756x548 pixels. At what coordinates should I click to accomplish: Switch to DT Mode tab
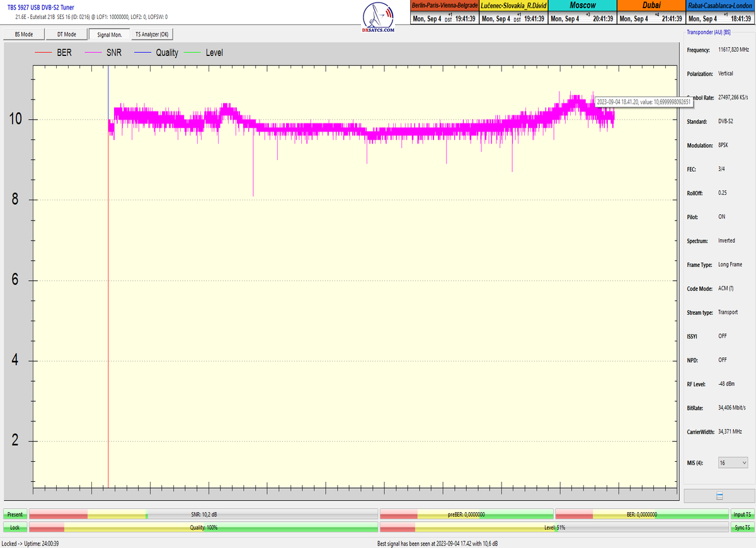66,35
